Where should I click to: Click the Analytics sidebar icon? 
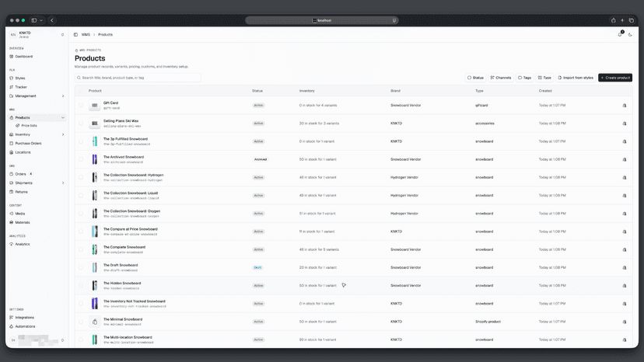pos(12,244)
